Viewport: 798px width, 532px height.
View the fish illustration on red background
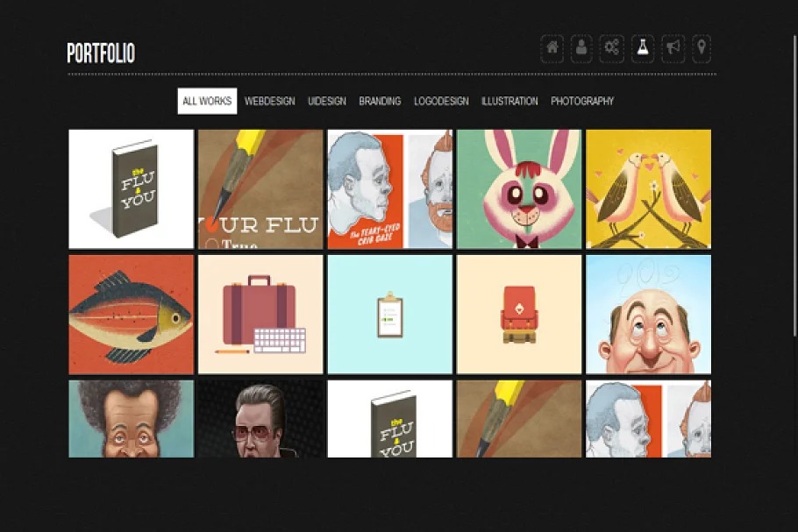coord(132,315)
